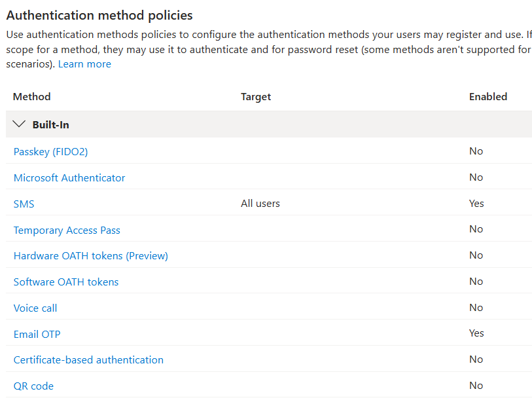Click the No value for Temporary Access Pass
532x404 pixels.
click(476, 229)
